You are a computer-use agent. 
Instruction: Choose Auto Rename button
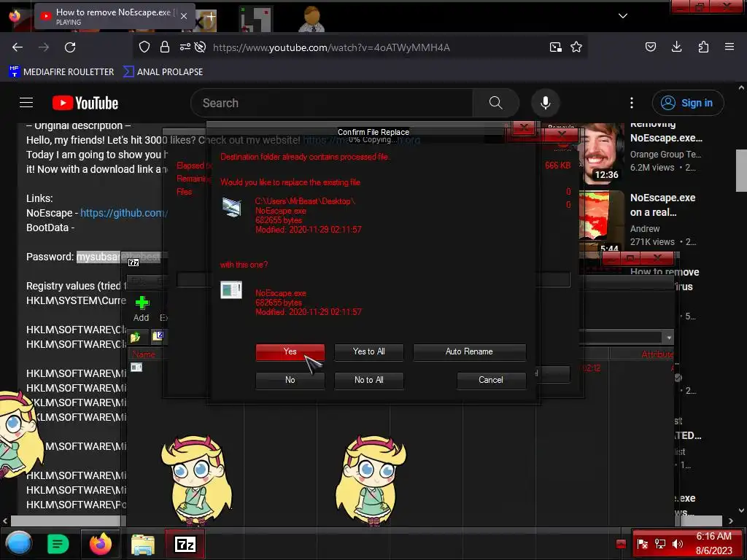[x=469, y=351]
